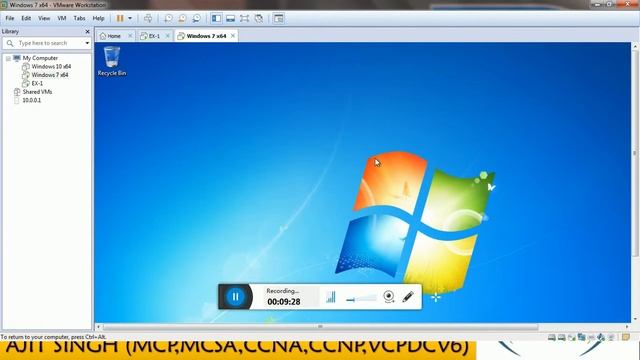Open the Tabs menu

[79, 18]
